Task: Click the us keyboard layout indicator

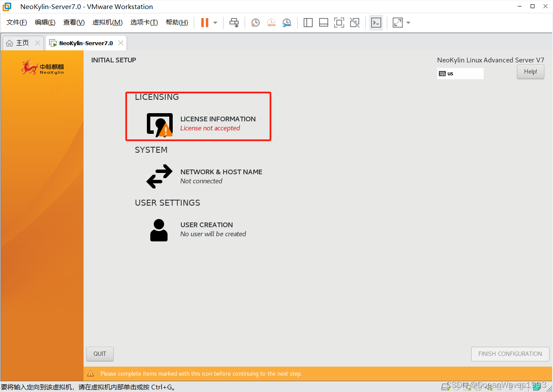Action: point(460,74)
